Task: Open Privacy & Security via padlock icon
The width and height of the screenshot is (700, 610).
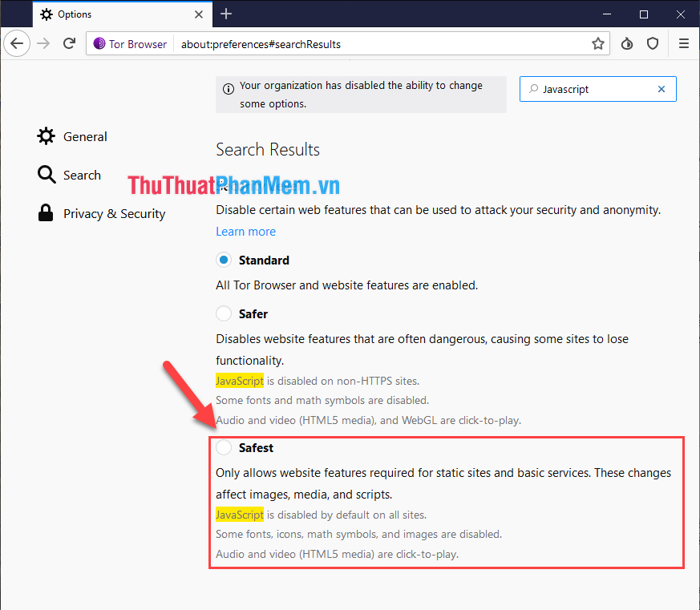Action: coord(46,213)
